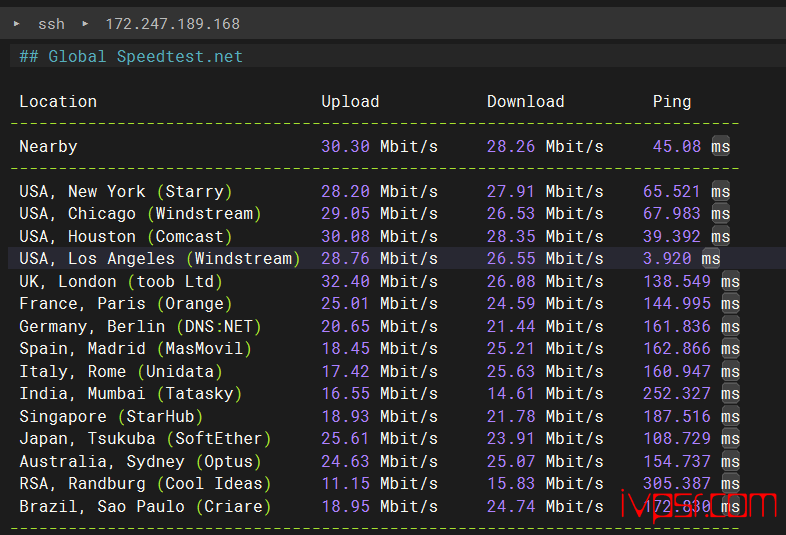Click the Ping column header
786x535 pixels.
[671, 101]
